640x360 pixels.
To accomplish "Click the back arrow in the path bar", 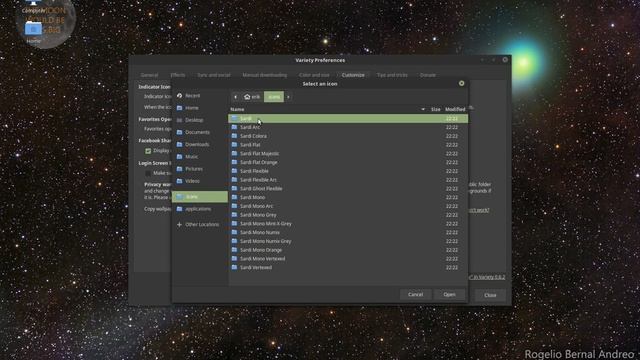I will tap(236, 97).
